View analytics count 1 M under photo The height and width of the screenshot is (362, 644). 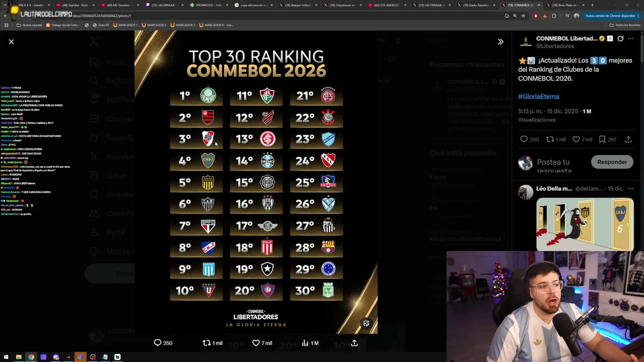(310, 343)
